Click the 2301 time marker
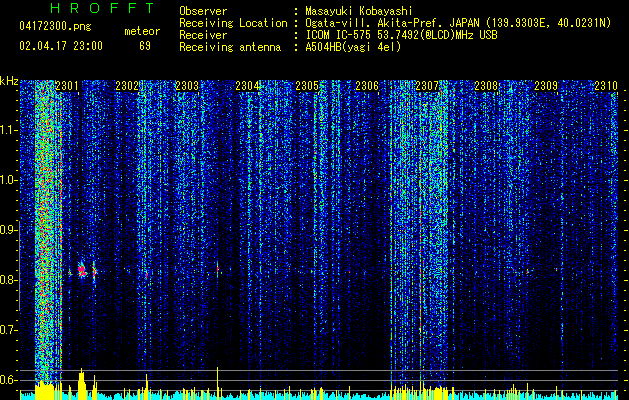Image resolution: width=629 pixels, height=400 pixels. coord(67,86)
